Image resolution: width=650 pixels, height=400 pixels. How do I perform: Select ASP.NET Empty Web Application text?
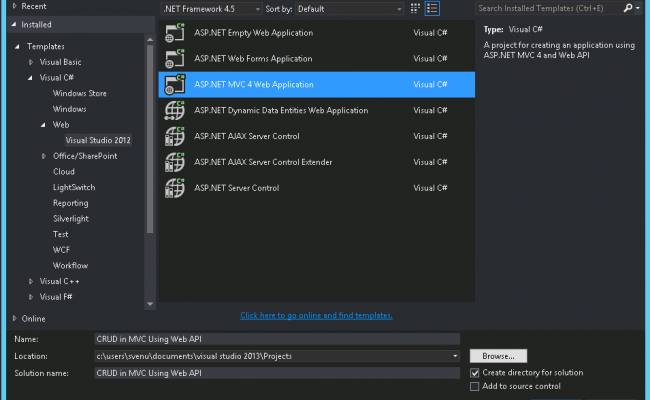tap(253, 33)
